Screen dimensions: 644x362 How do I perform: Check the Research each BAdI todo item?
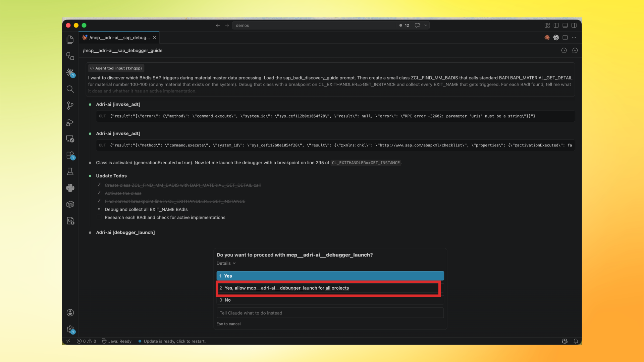coord(99,217)
